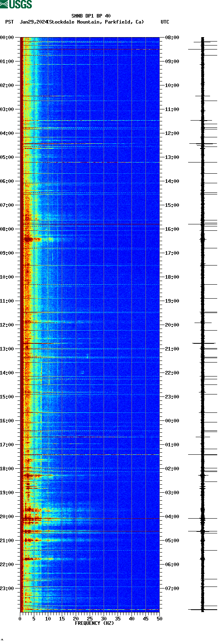Viewport: 220px width, 644px height.
Task: Click the '23:00' PST time label
Action: tap(7, 589)
